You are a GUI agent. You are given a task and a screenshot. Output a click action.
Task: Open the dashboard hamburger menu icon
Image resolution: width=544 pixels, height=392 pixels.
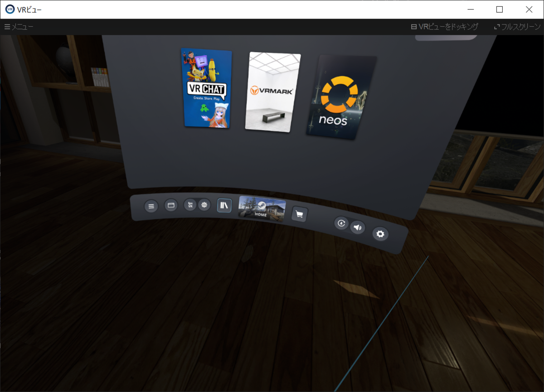pyautogui.click(x=151, y=206)
